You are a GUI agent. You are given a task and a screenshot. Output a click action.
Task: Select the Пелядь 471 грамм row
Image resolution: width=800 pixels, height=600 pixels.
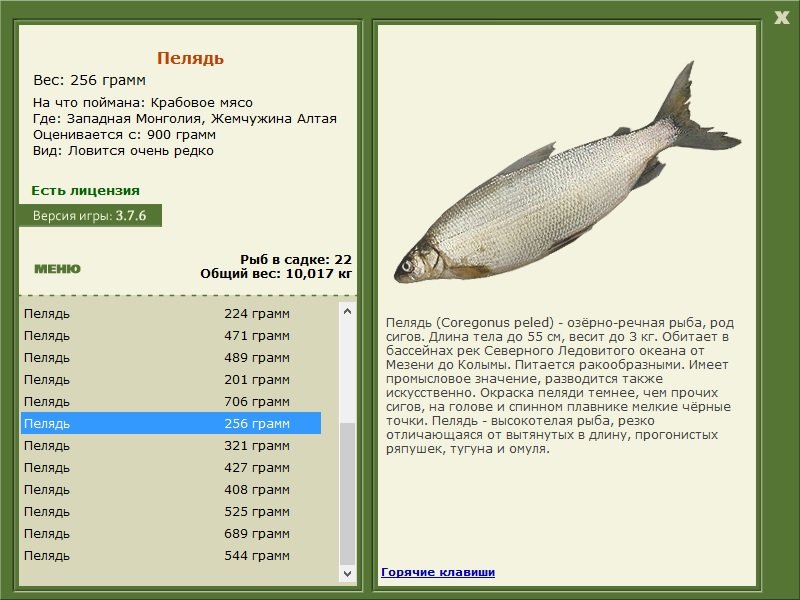point(171,335)
